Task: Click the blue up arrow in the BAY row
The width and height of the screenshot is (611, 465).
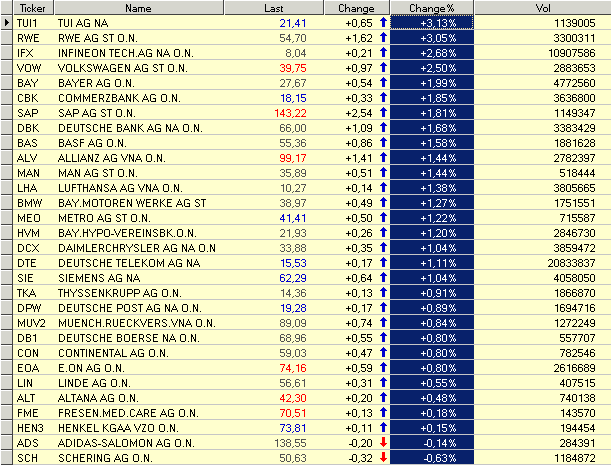Action: 383,82
